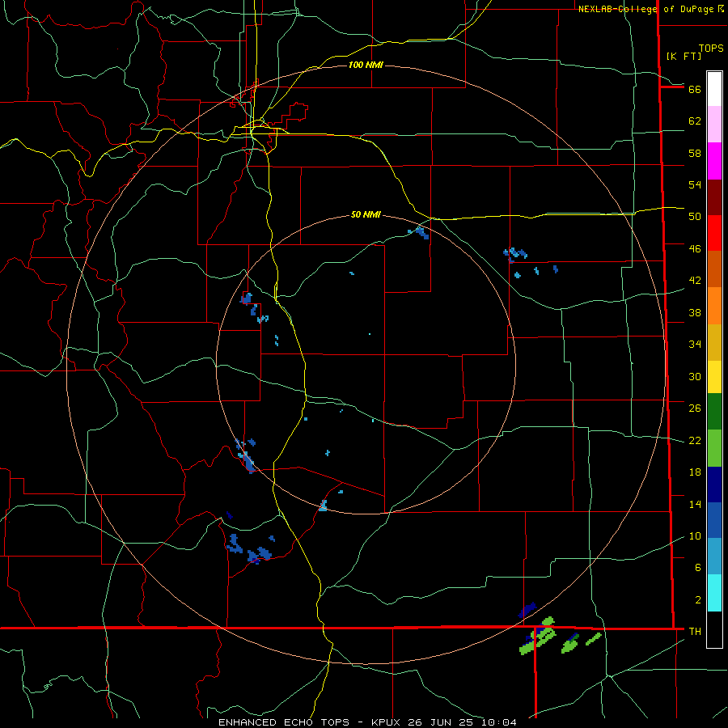Click the '22' legend value

pyautogui.click(x=695, y=440)
